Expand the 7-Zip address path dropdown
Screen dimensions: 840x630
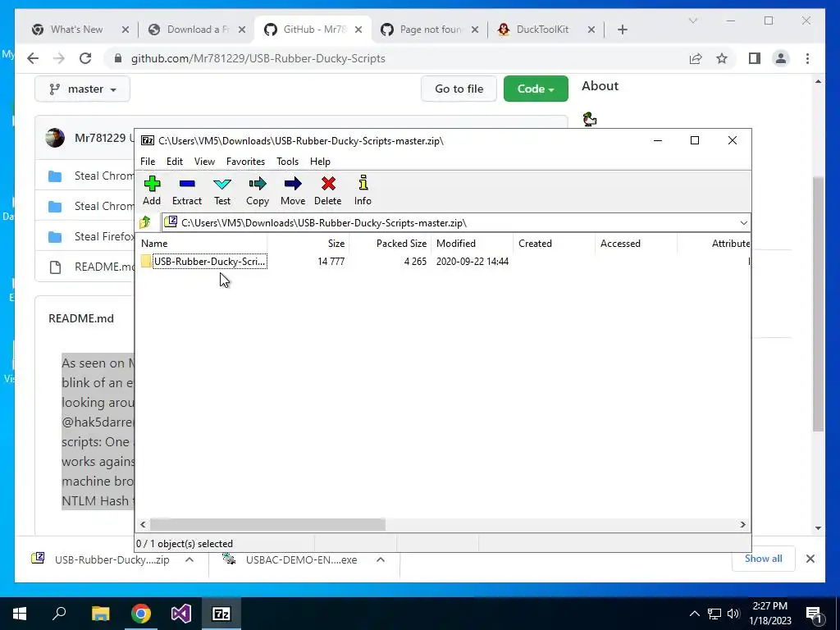(743, 223)
